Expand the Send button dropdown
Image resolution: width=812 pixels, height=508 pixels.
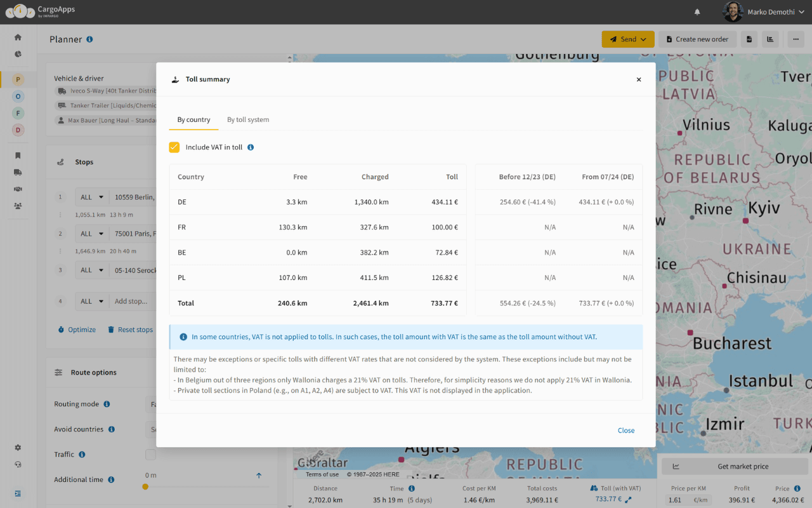pyautogui.click(x=642, y=39)
